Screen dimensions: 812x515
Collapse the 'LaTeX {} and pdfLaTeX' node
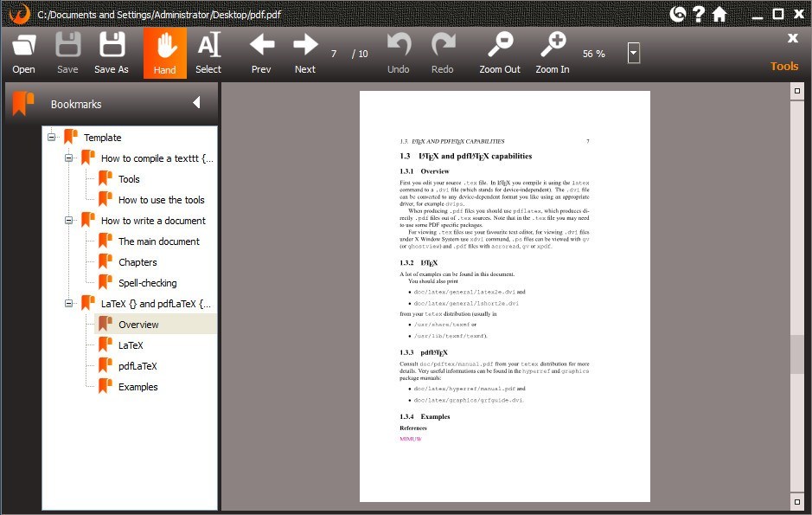(x=68, y=303)
